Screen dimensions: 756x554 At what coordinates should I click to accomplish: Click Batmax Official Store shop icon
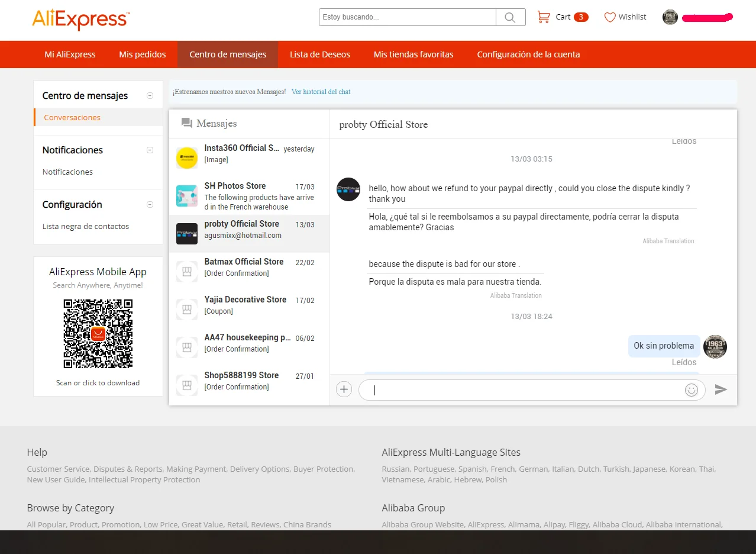tap(187, 272)
